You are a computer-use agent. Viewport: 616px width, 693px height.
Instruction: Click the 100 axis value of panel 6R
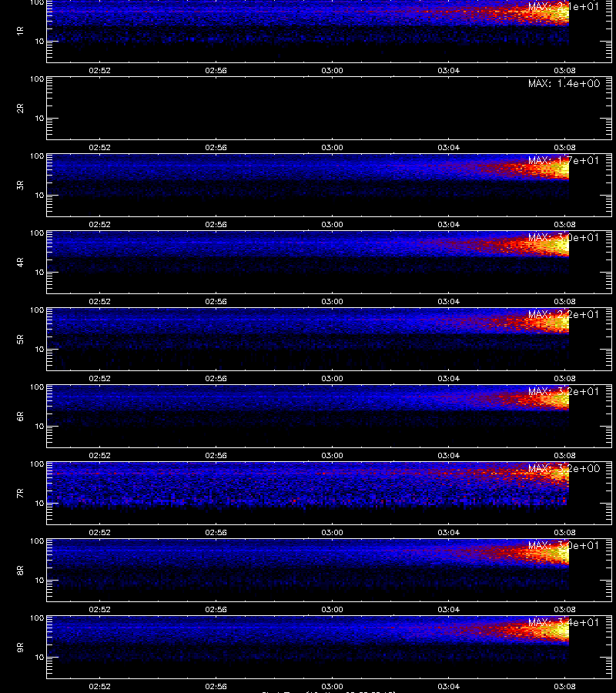37,387
